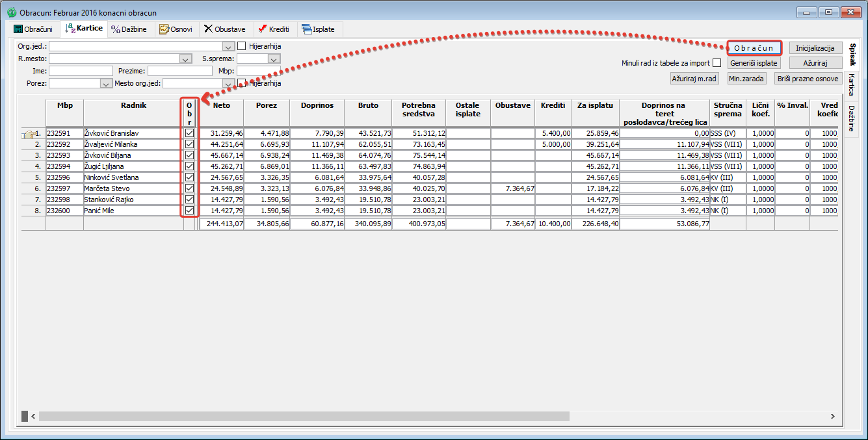Open the S.sprema dropdown list
This screenshot has height=440, width=868.
(274, 59)
